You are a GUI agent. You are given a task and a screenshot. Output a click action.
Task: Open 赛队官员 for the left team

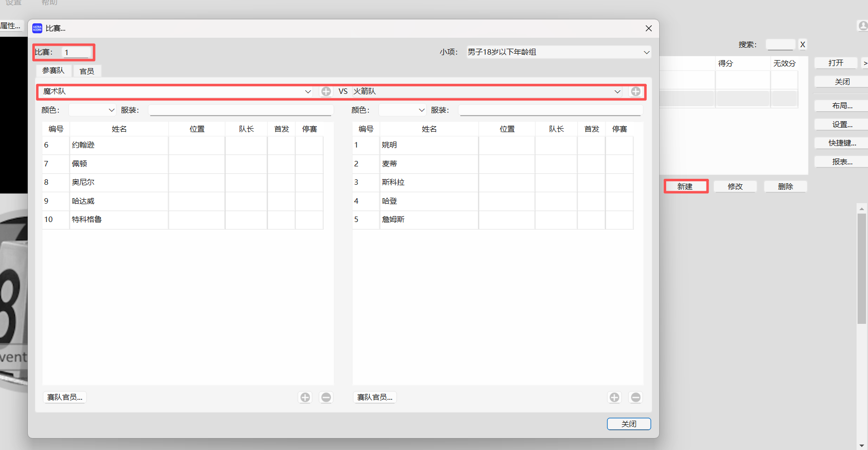[65, 397]
